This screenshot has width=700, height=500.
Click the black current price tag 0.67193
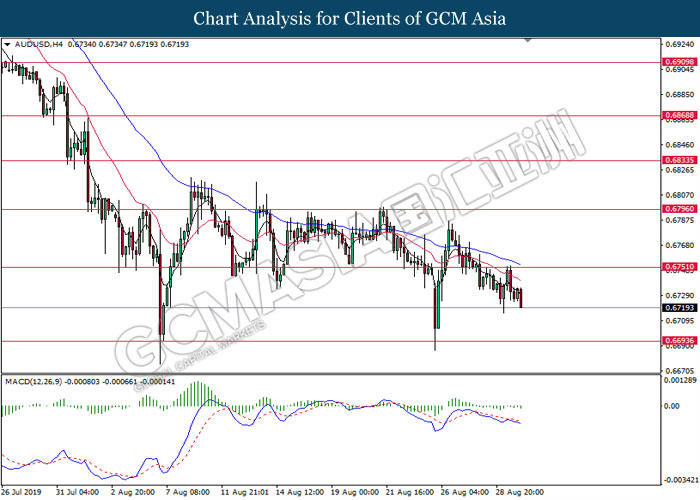[x=678, y=308]
